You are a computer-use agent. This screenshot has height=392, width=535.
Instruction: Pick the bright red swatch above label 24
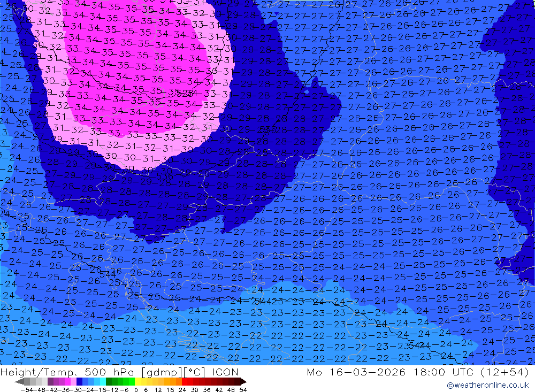[x=185, y=381]
